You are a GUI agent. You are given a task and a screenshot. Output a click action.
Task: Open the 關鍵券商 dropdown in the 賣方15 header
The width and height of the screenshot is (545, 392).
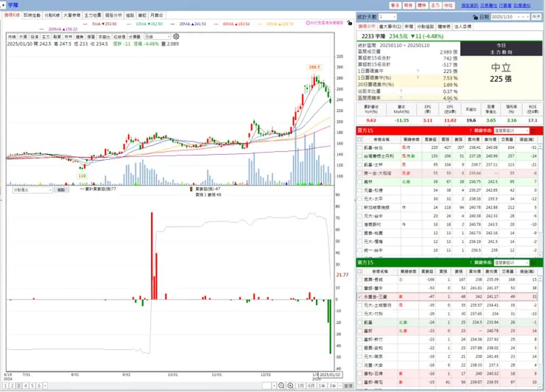pos(511,262)
